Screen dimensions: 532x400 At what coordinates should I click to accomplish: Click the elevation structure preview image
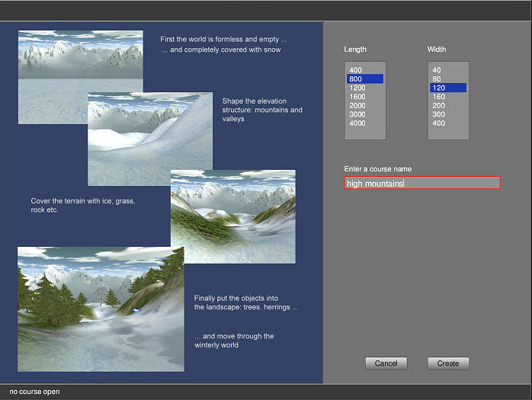click(150, 139)
